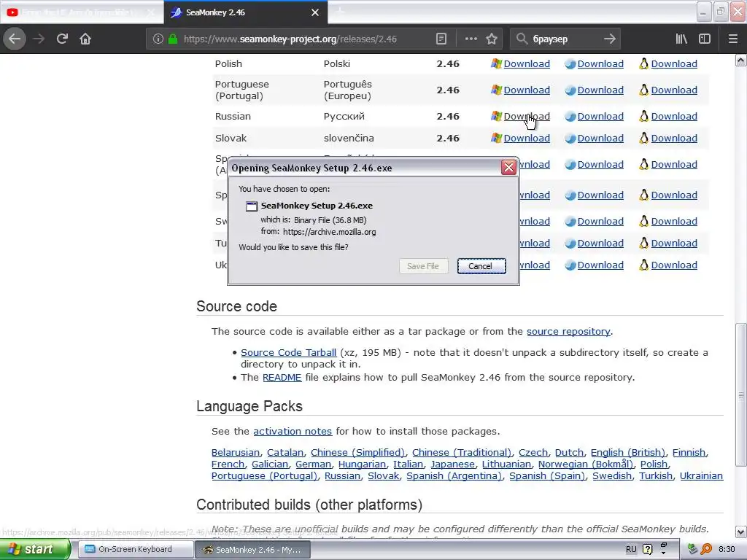747x560 pixels.
Task: Open the Library bookshelf icon
Action: pyautogui.click(x=681, y=39)
